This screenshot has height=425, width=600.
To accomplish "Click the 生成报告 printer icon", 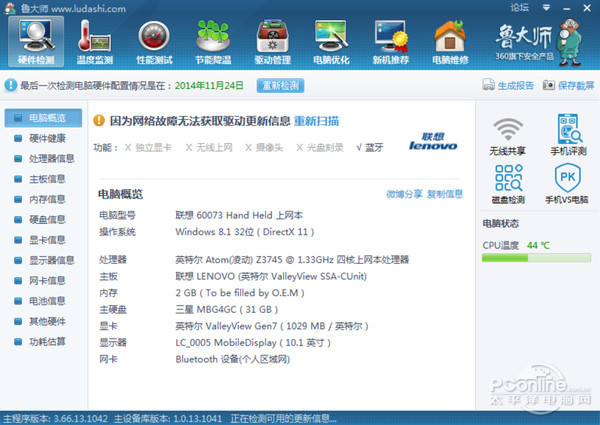I will click(488, 85).
